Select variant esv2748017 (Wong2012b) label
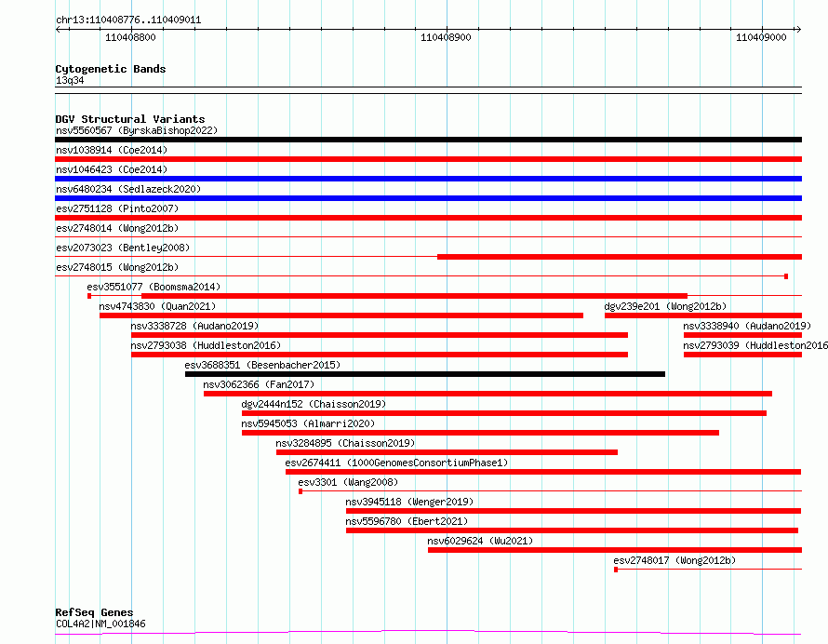This screenshot has height=644, width=828. [x=674, y=560]
